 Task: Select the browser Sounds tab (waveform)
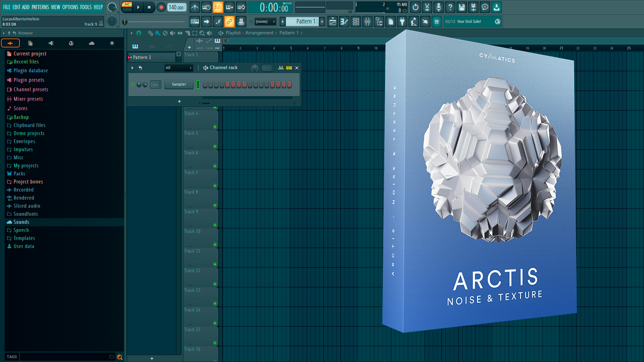click(10, 43)
